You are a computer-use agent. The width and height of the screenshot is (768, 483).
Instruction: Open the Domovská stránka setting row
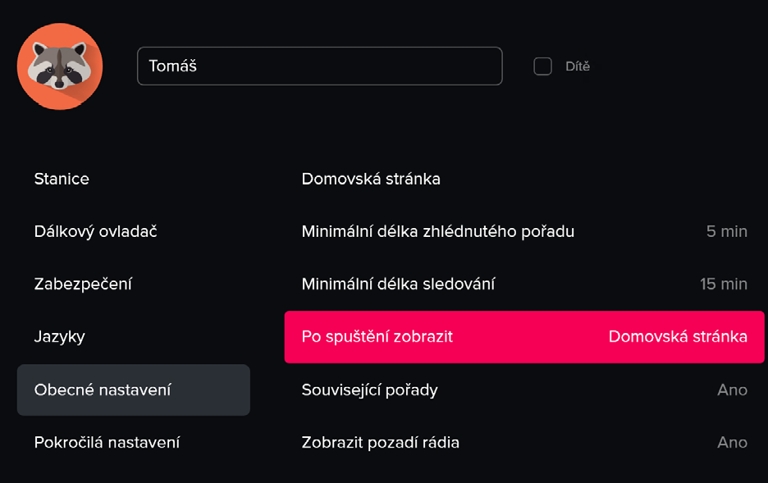[x=371, y=179]
